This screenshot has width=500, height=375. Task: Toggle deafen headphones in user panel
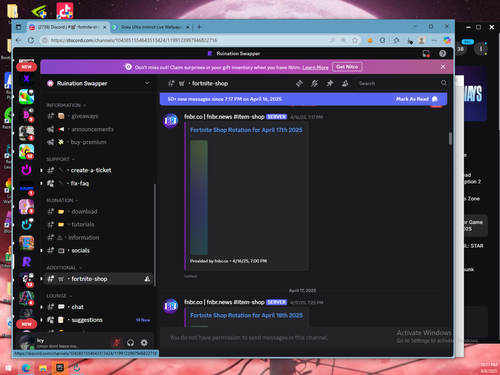click(130, 342)
